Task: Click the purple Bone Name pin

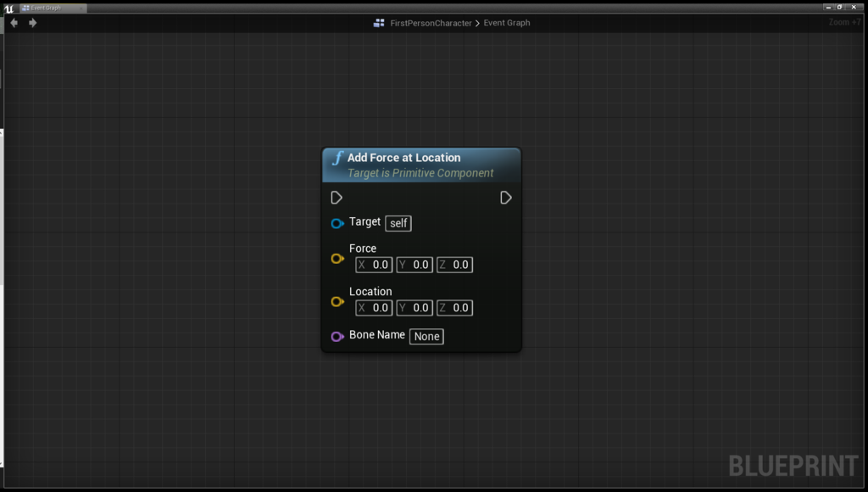Action: pyautogui.click(x=337, y=336)
